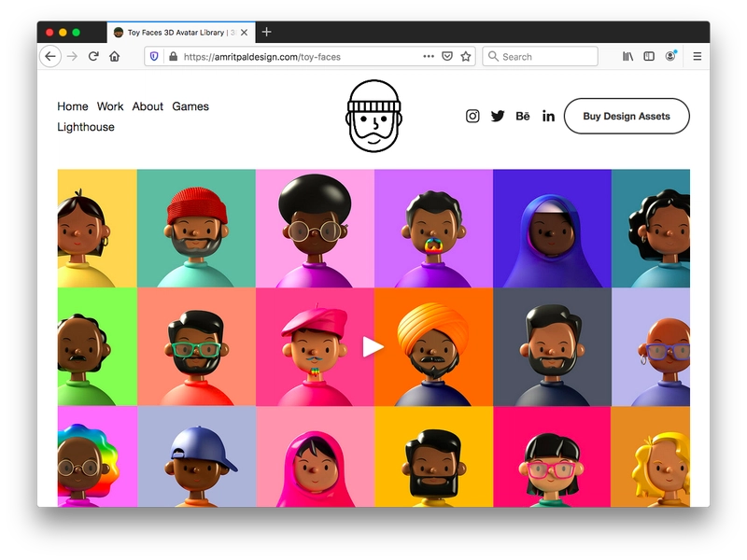Select mustached avatar on green background
This screenshot has height=560, width=747.
(x=97, y=347)
